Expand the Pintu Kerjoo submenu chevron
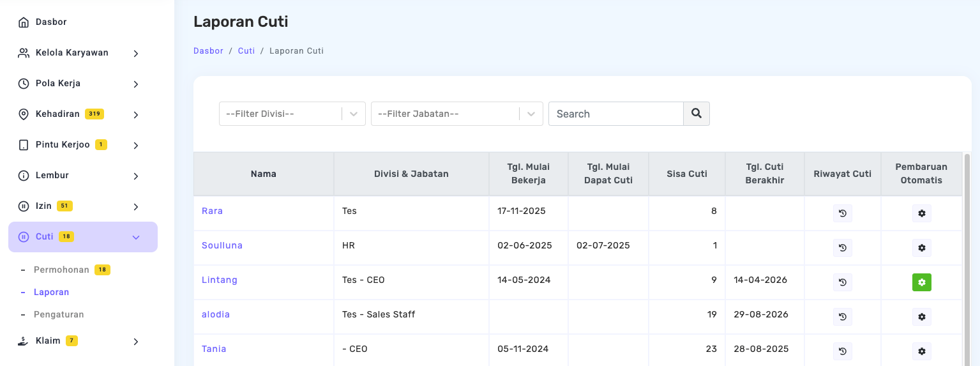The image size is (980, 366). tap(136, 146)
